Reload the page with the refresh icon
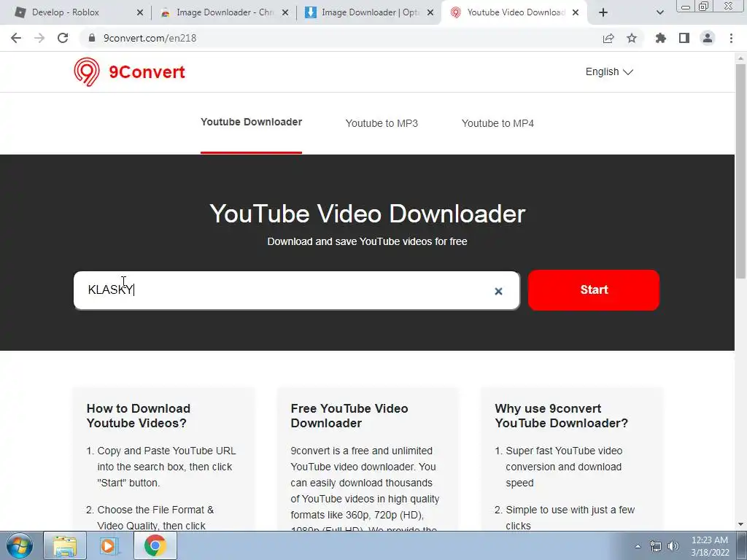This screenshot has height=560, width=747. 63,38
